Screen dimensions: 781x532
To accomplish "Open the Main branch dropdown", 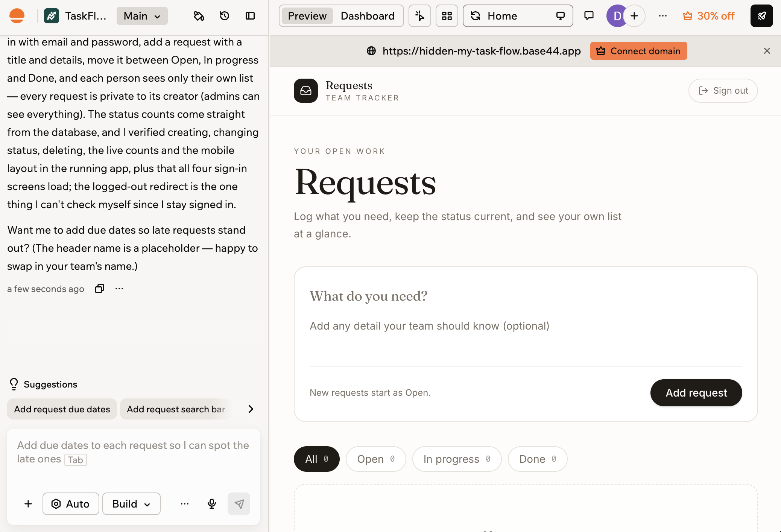I will pyautogui.click(x=142, y=16).
